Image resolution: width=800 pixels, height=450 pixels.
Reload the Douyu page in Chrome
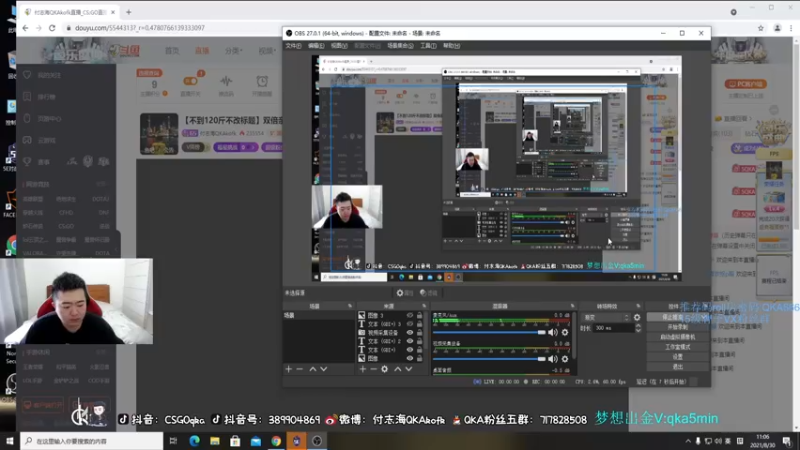coord(52,28)
